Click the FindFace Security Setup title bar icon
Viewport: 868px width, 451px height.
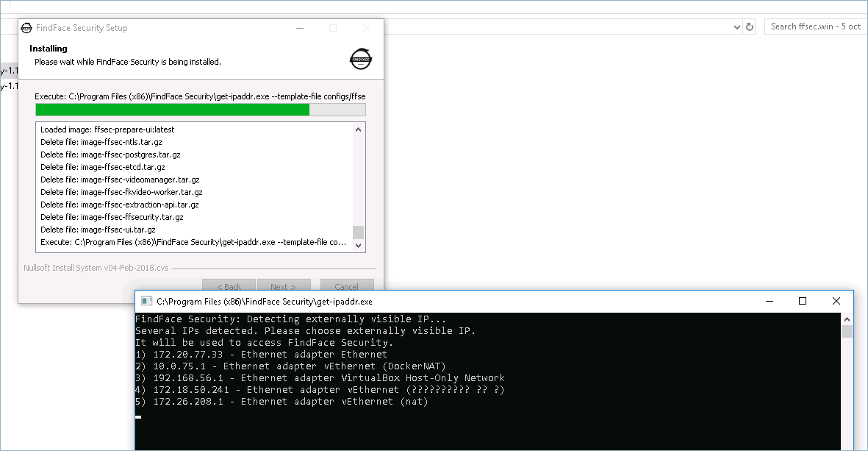coord(26,28)
